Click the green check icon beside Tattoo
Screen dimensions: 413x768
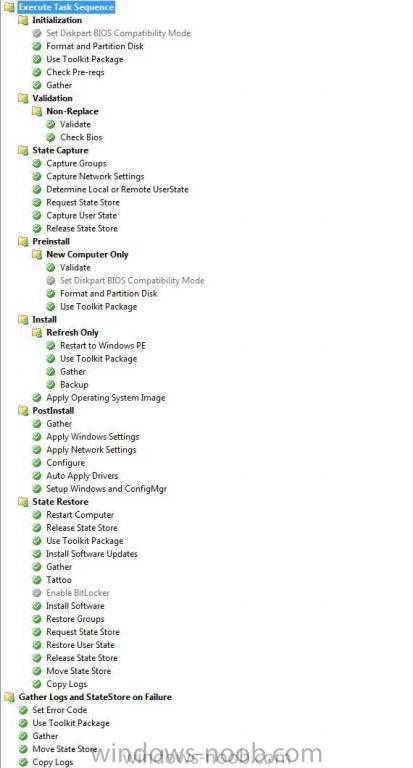point(37,580)
